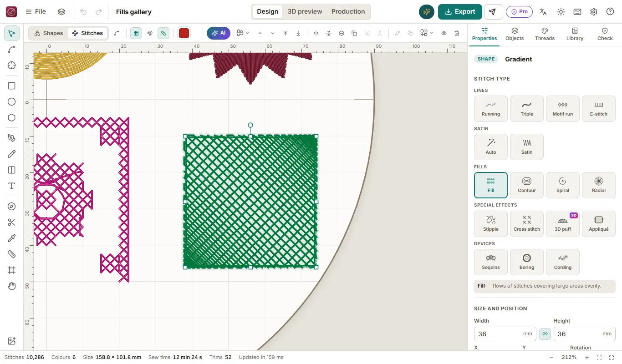Apply the 3D puff effect

click(563, 224)
